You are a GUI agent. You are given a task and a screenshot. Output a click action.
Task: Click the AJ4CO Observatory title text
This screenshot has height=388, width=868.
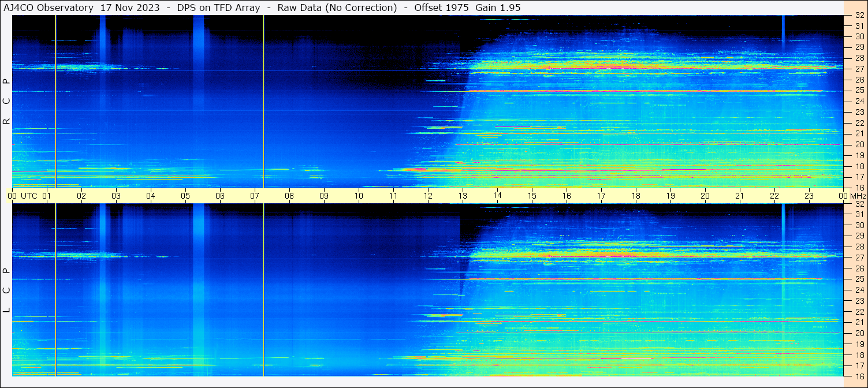pyautogui.click(x=49, y=8)
